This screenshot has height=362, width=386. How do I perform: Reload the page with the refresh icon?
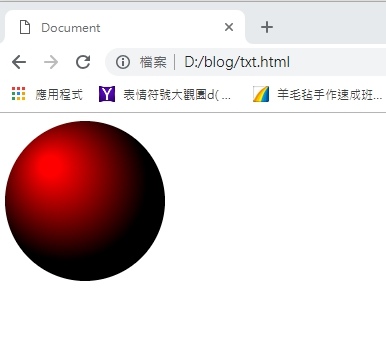click(x=83, y=62)
